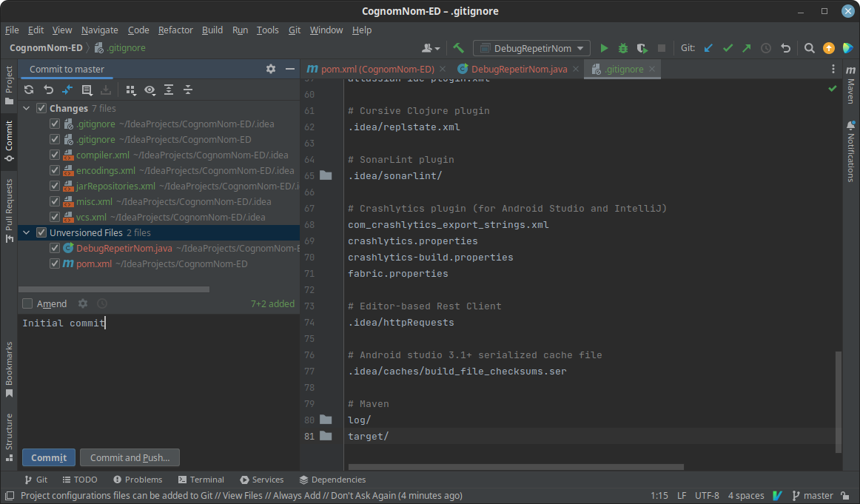This screenshot has height=504, width=860.
Task: Open the Terminal tool window
Action: pyautogui.click(x=201, y=480)
